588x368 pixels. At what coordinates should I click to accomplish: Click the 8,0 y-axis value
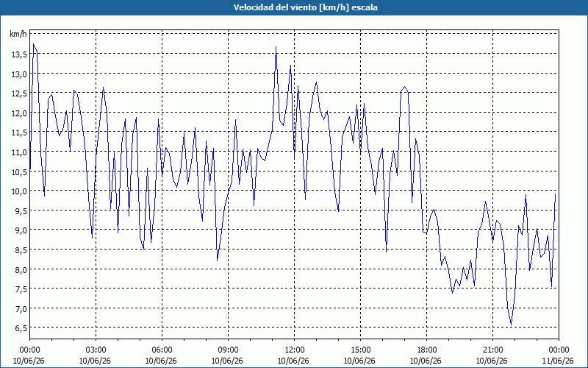pos(21,269)
